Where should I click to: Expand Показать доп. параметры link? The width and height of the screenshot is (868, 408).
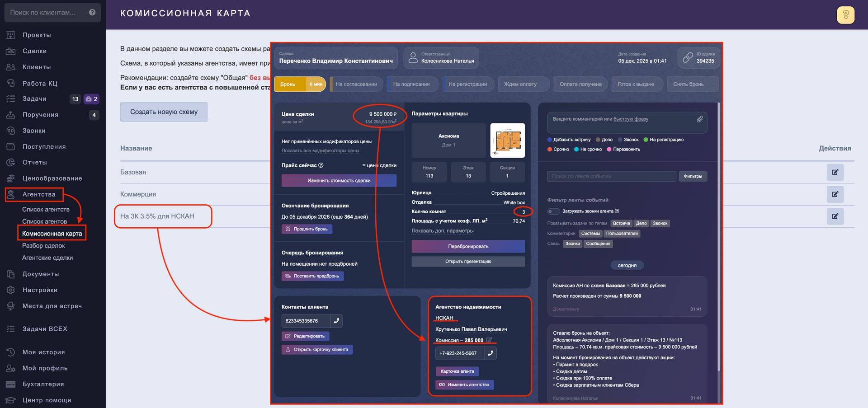pos(442,231)
